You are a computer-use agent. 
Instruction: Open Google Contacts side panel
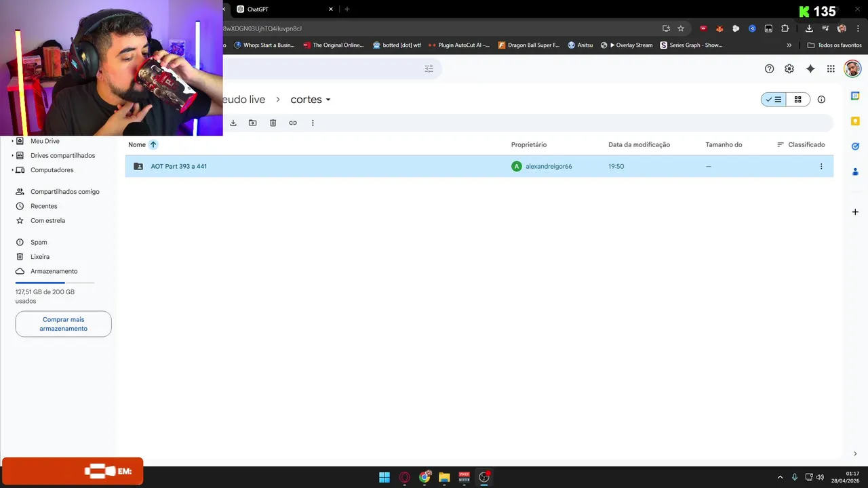[855, 171]
